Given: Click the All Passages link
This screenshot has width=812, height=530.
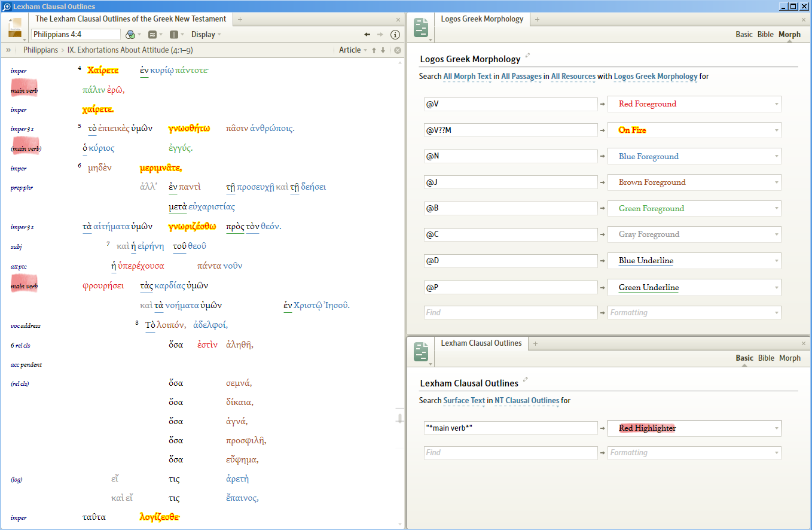Looking at the screenshot, I should click(522, 77).
